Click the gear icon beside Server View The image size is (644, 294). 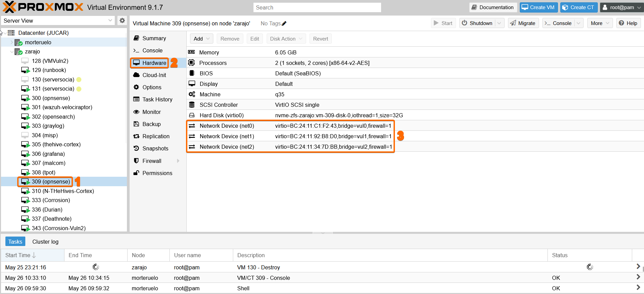[x=122, y=21]
